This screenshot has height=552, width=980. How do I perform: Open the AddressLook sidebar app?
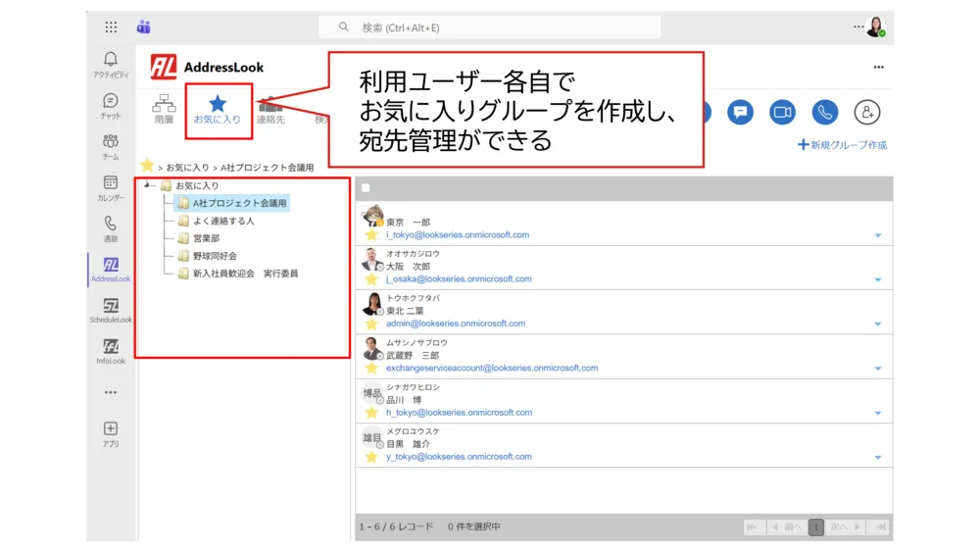tap(111, 270)
